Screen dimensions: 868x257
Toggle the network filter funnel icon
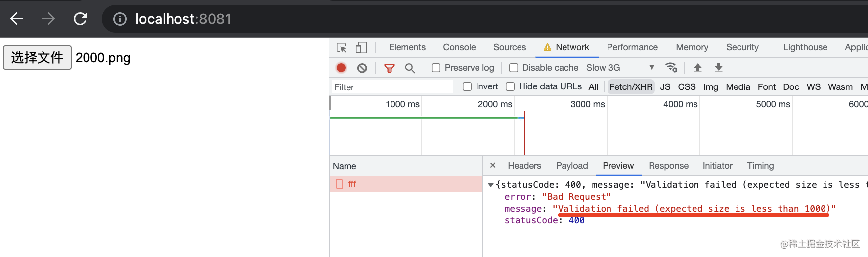[390, 68]
